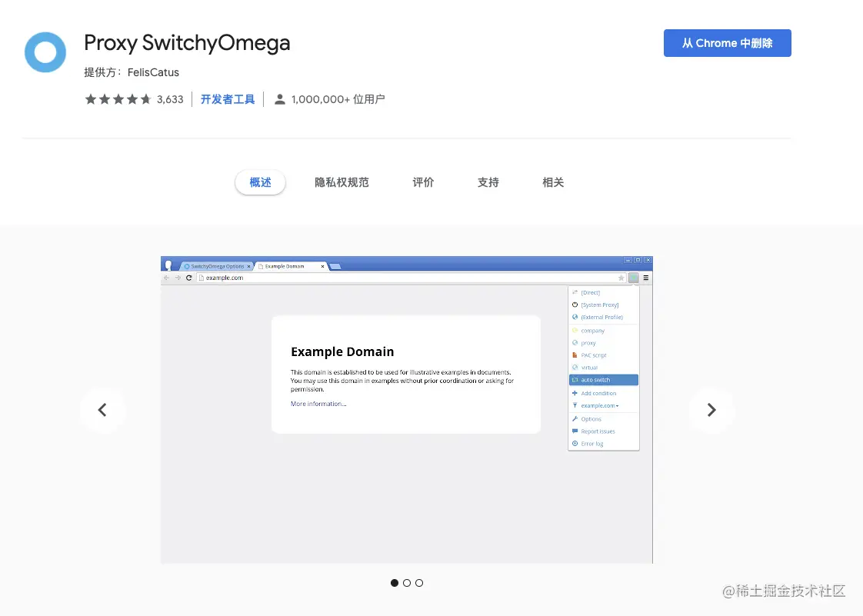Screen dimensions: 863x616
Task: Select the second carousel dot
Action: 407,583
